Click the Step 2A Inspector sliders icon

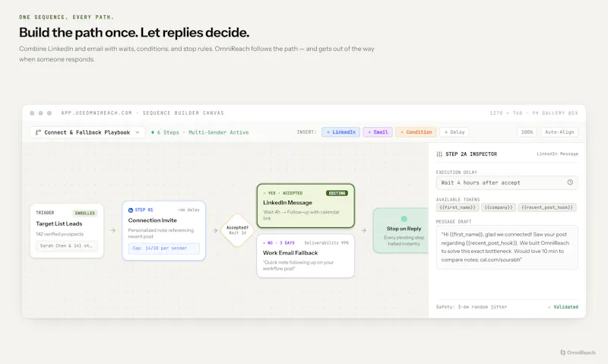pyautogui.click(x=439, y=154)
